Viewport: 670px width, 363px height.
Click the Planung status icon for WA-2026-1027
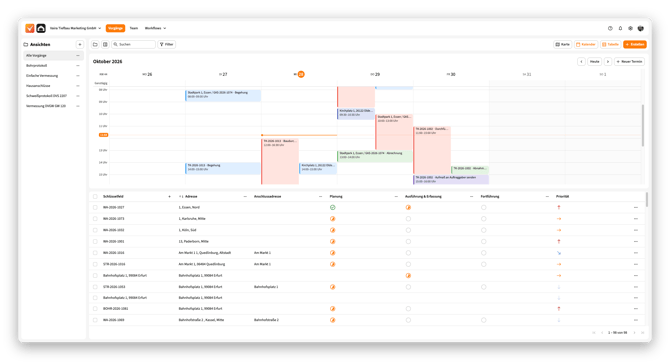coord(332,208)
